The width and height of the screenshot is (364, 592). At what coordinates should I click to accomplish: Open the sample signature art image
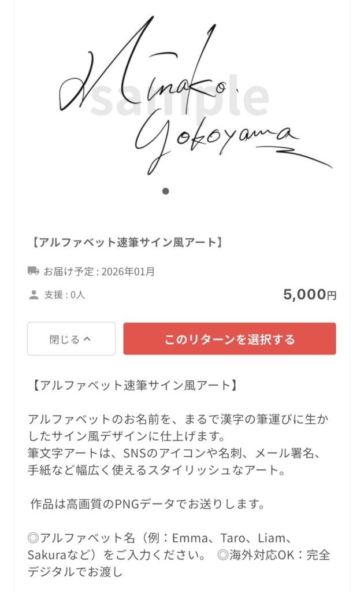tap(182, 98)
